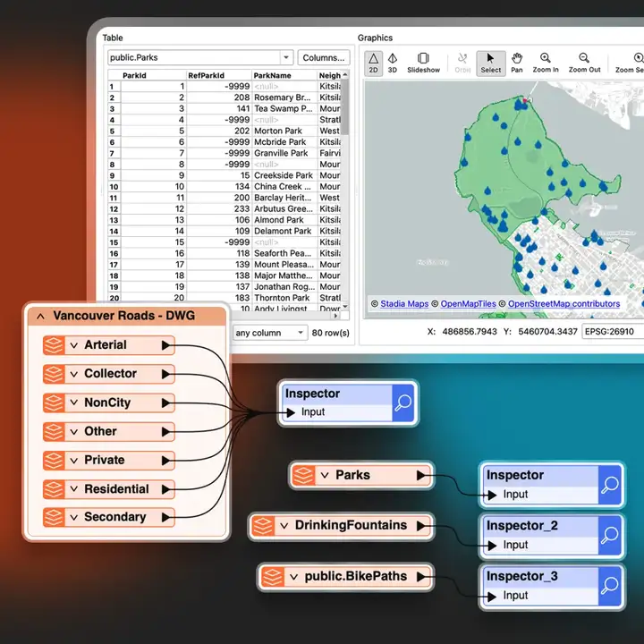Click magnifier icon on Inspector_3
Screen dimensions: 644x644
point(609,586)
